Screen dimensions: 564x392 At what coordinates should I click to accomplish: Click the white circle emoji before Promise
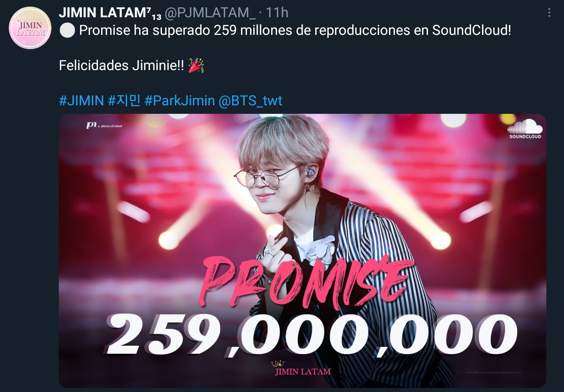pyautogui.click(x=67, y=30)
